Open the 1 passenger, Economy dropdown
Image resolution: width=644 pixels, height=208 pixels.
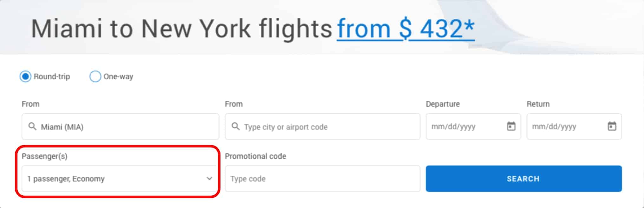pos(120,179)
